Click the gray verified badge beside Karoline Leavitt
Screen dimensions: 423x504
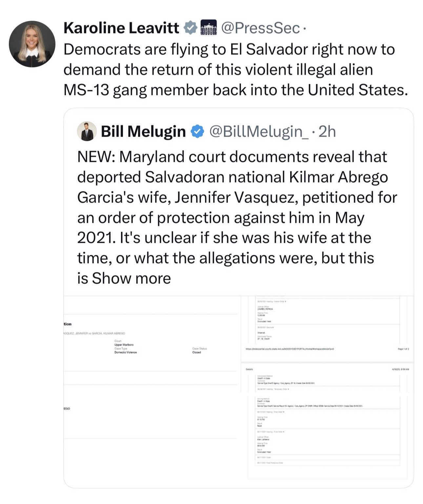click(x=190, y=28)
